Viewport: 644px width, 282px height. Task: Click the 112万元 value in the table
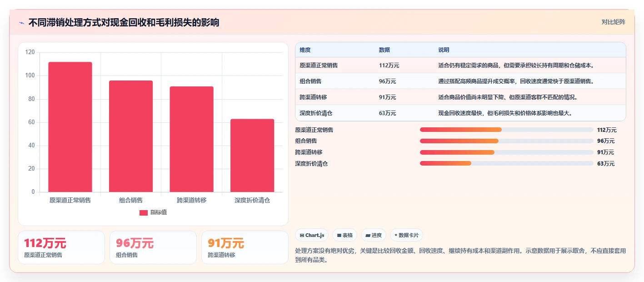389,65
